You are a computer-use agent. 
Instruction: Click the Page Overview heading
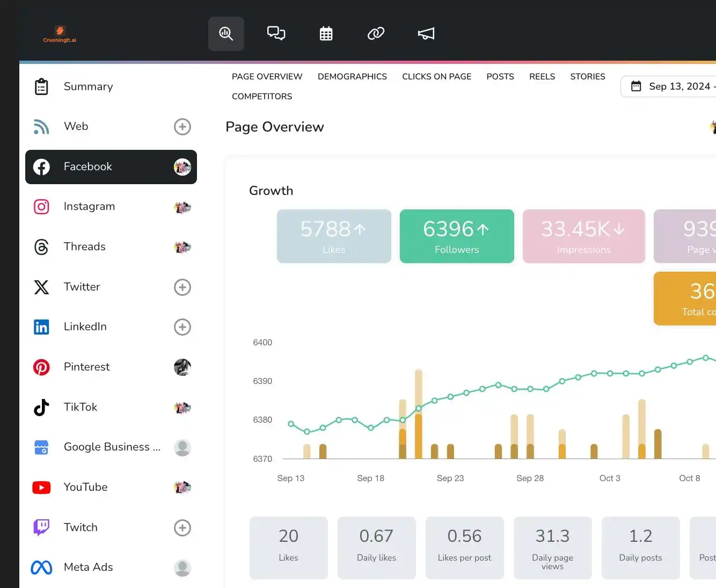tap(275, 127)
